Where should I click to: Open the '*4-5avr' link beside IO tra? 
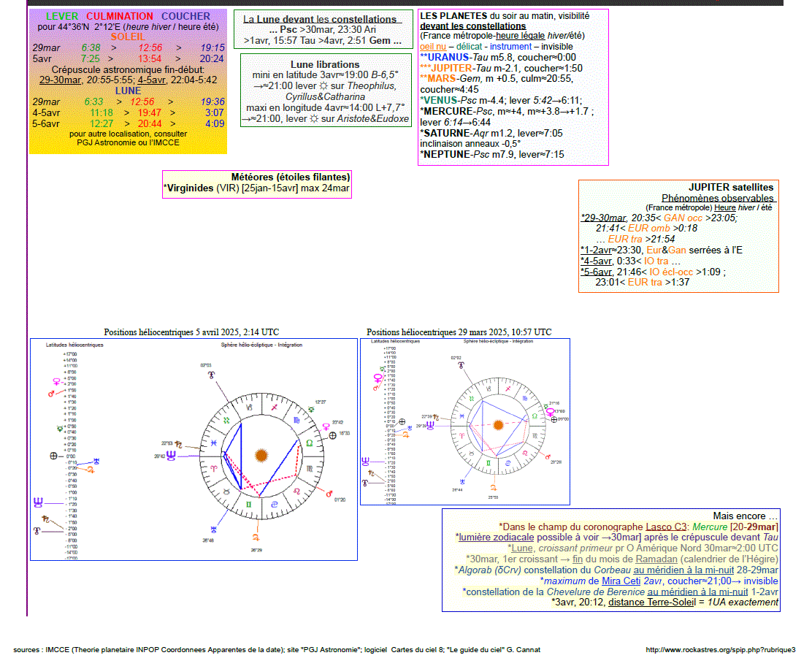coord(597,261)
